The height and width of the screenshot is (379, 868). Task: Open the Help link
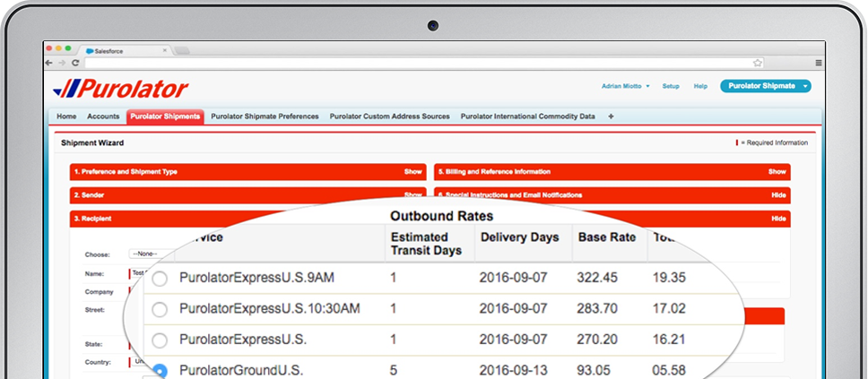pos(700,87)
